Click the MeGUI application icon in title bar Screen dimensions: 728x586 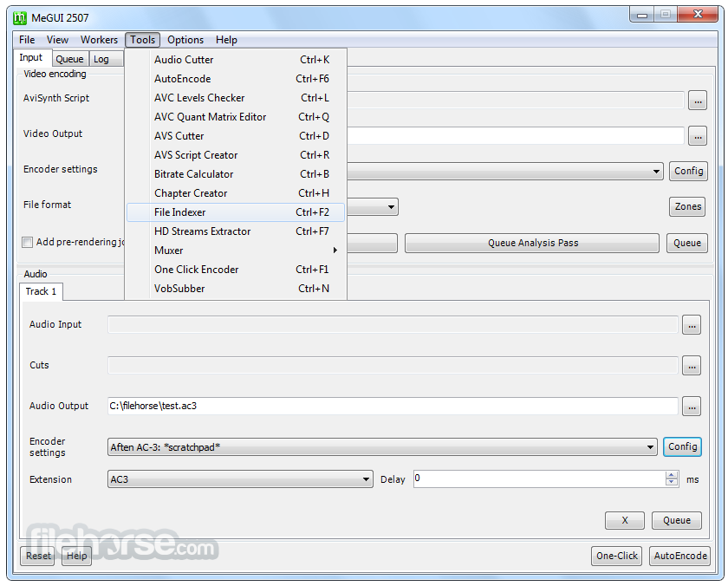(20, 18)
